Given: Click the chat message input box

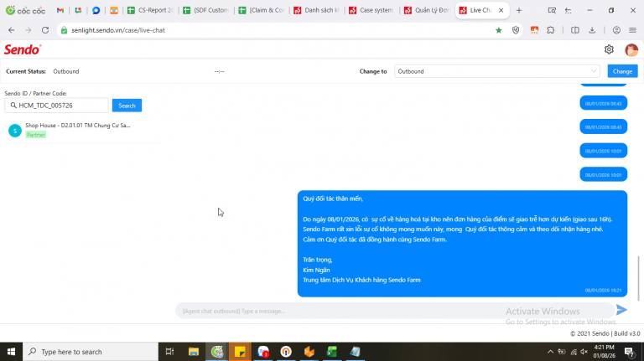Looking at the screenshot, I should pos(394,311).
